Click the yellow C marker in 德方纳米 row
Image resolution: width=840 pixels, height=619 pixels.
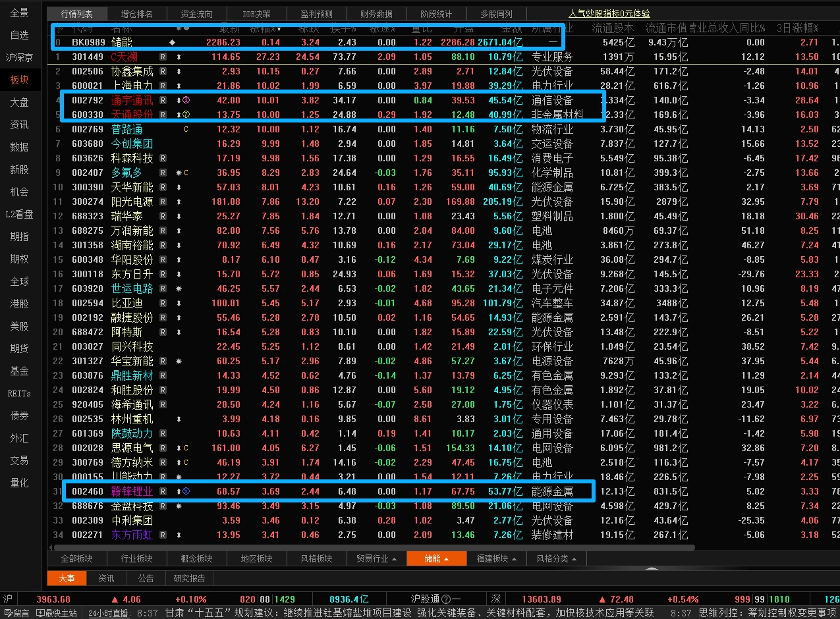(186, 462)
